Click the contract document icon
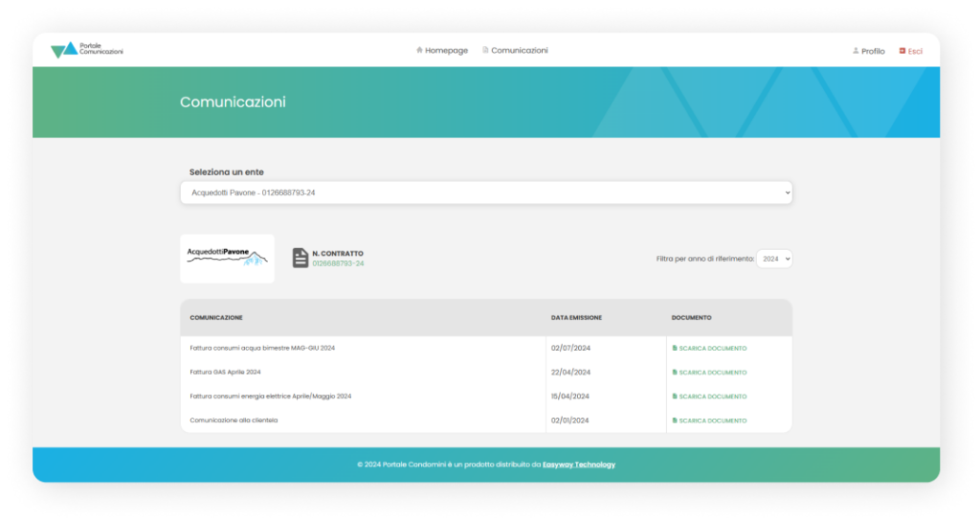 tap(301, 258)
